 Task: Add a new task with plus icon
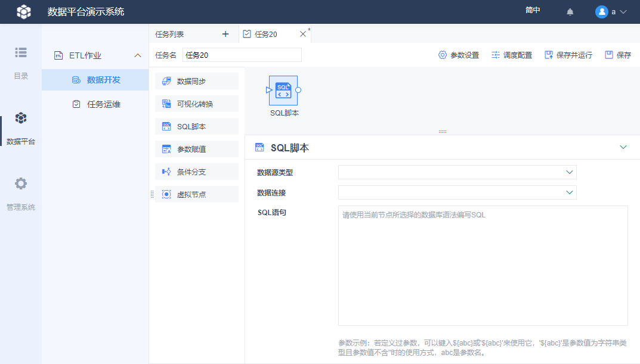pyautogui.click(x=225, y=34)
